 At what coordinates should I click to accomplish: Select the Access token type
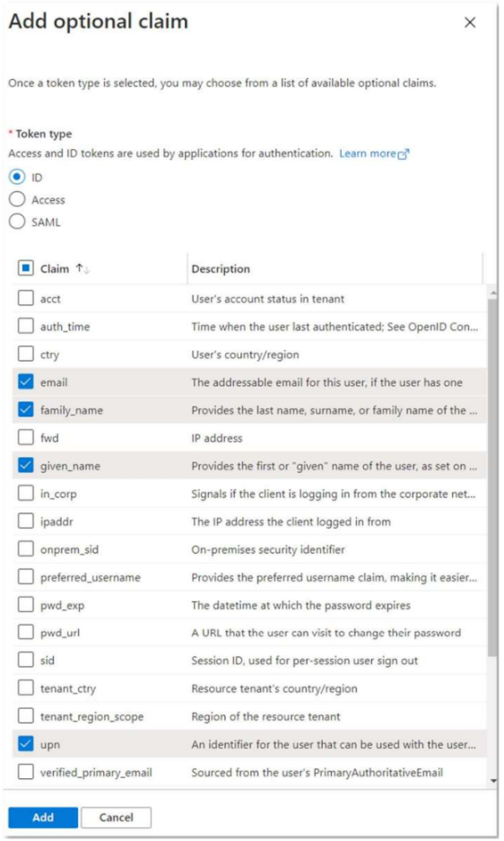[x=17, y=199]
